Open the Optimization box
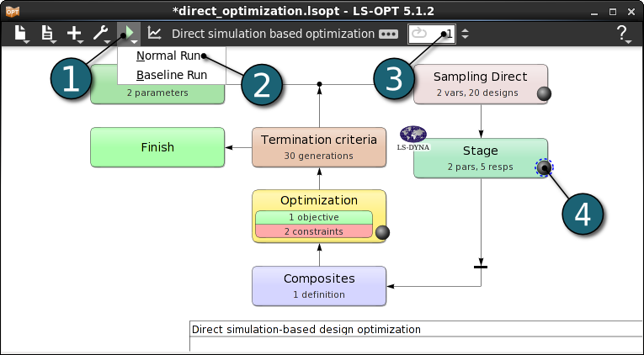 [x=319, y=216]
